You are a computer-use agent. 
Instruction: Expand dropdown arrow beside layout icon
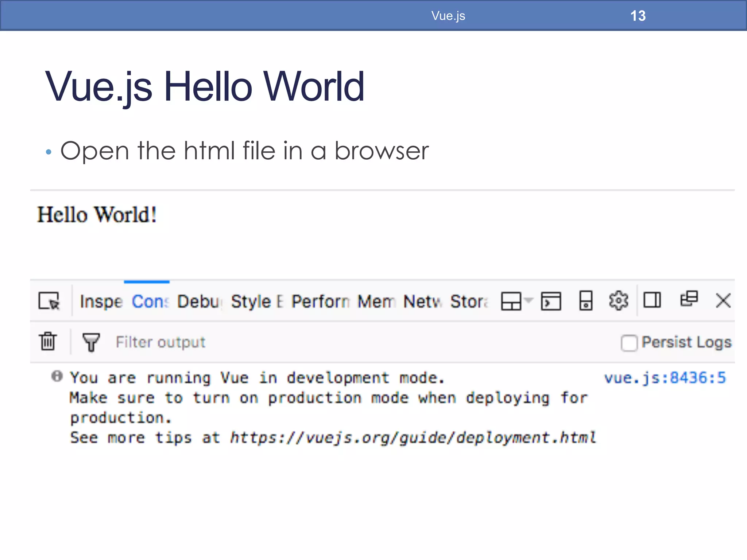529,300
